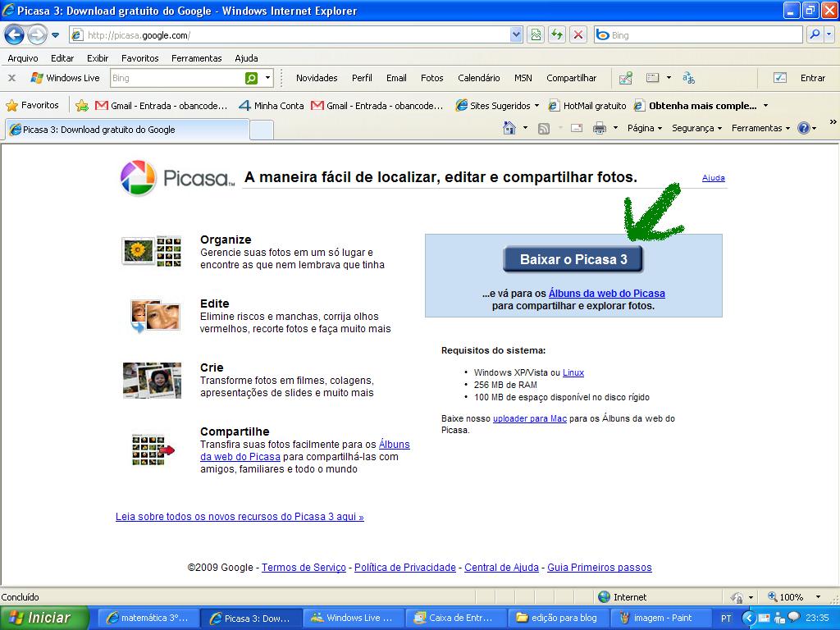Open the Editar menu
The image size is (840, 630).
tap(62, 58)
